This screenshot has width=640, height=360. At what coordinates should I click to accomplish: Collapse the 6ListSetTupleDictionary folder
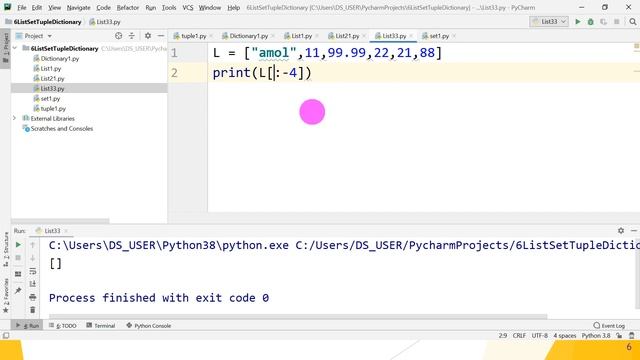coord(15,48)
